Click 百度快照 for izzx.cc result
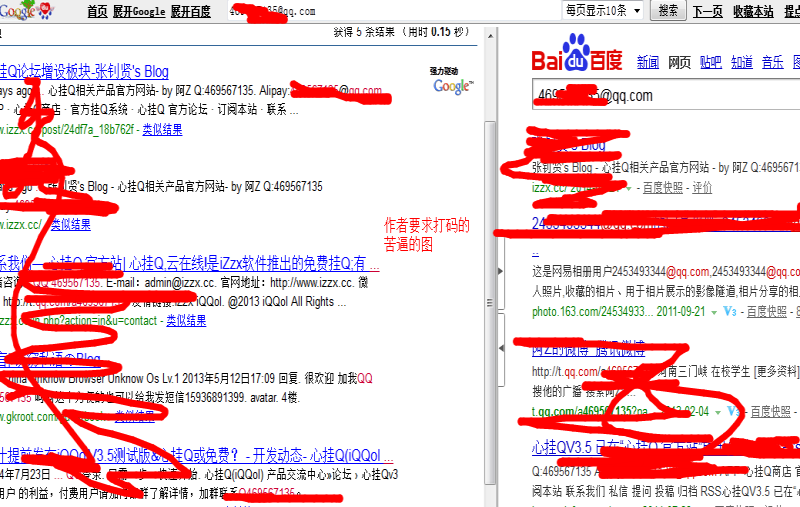 pos(663,188)
